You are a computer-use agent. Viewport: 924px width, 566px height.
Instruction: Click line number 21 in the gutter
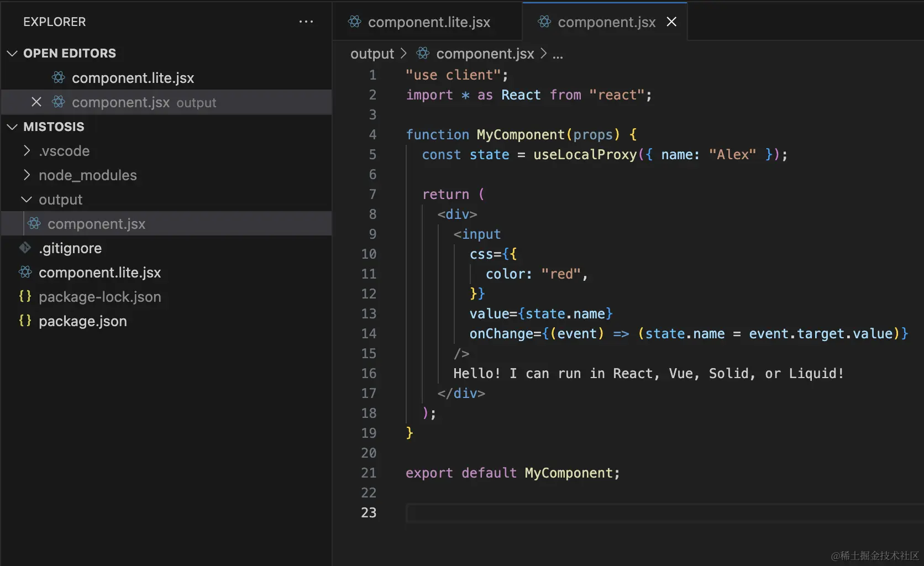[369, 473]
